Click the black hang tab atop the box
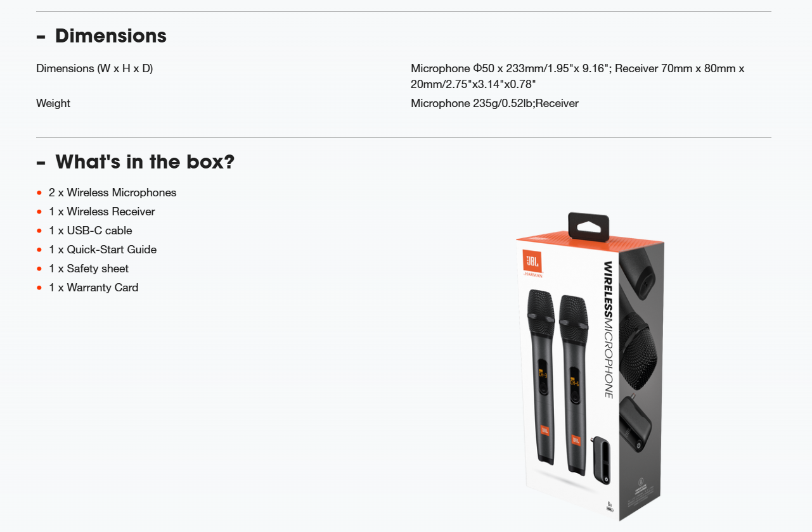The height and width of the screenshot is (532, 812). [588, 225]
